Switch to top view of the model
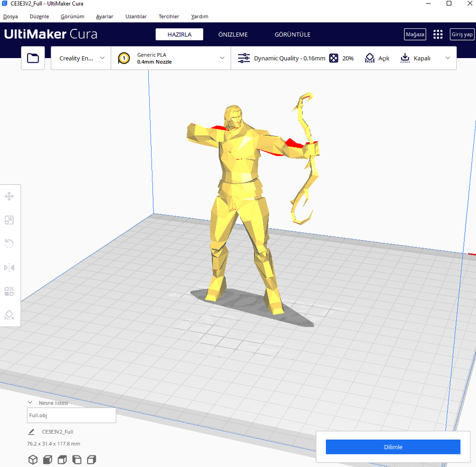Image resolution: width=476 pixels, height=467 pixels. click(61, 459)
